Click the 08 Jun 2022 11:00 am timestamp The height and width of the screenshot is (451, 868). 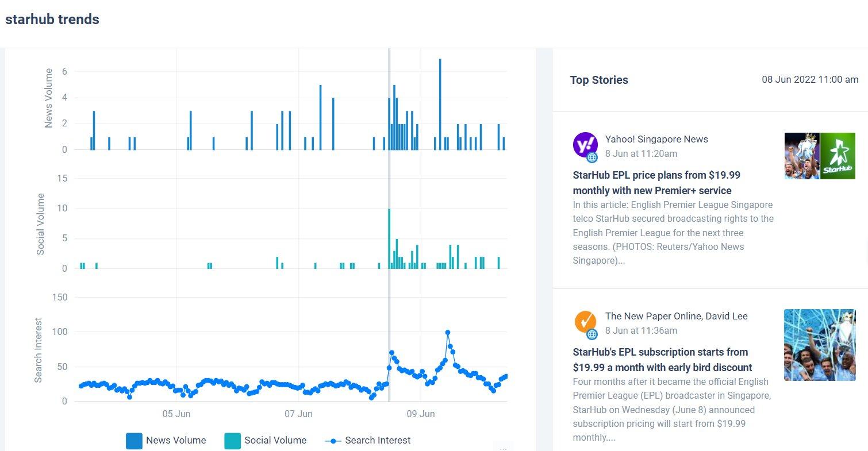pyautogui.click(x=810, y=80)
